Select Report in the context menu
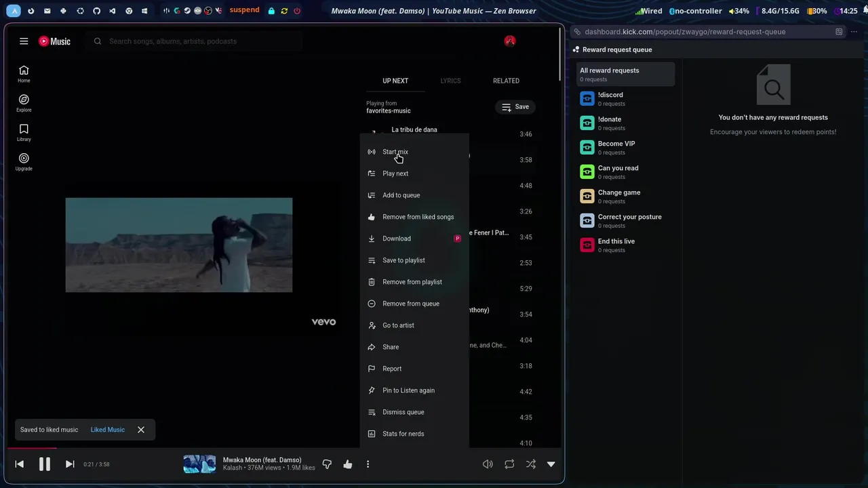 (414, 369)
